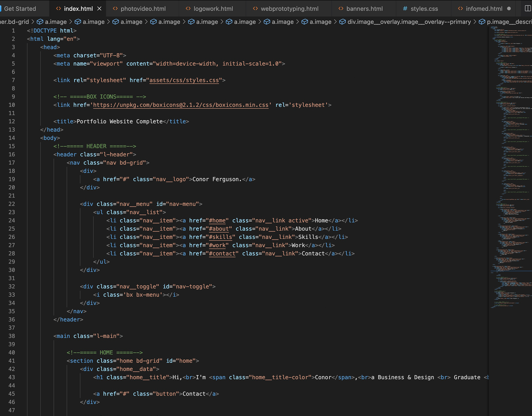Viewport: 532px width, 416px height.
Task: Click the split editor icon at top right
Action: pyautogui.click(x=527, y=9)
